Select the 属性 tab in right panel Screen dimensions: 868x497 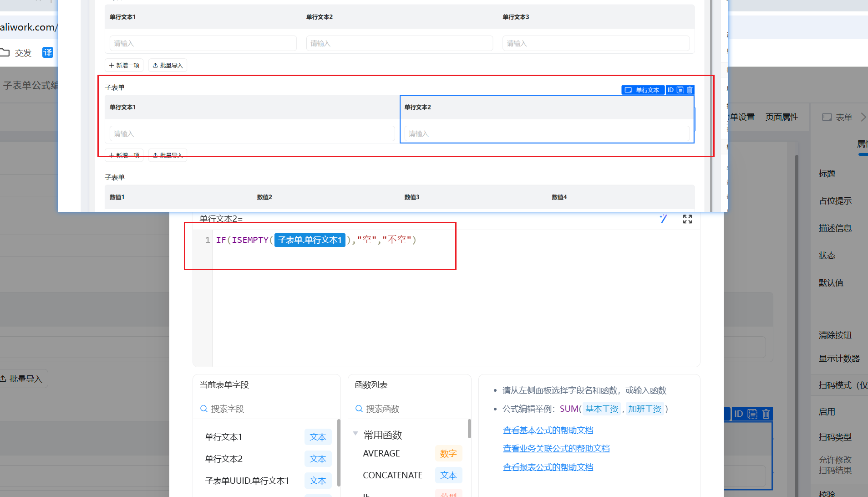click(x=862, y=144)
